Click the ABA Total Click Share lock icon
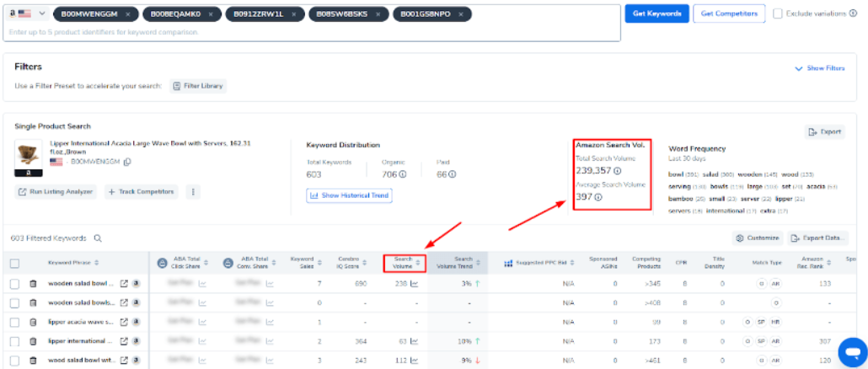 162,263
